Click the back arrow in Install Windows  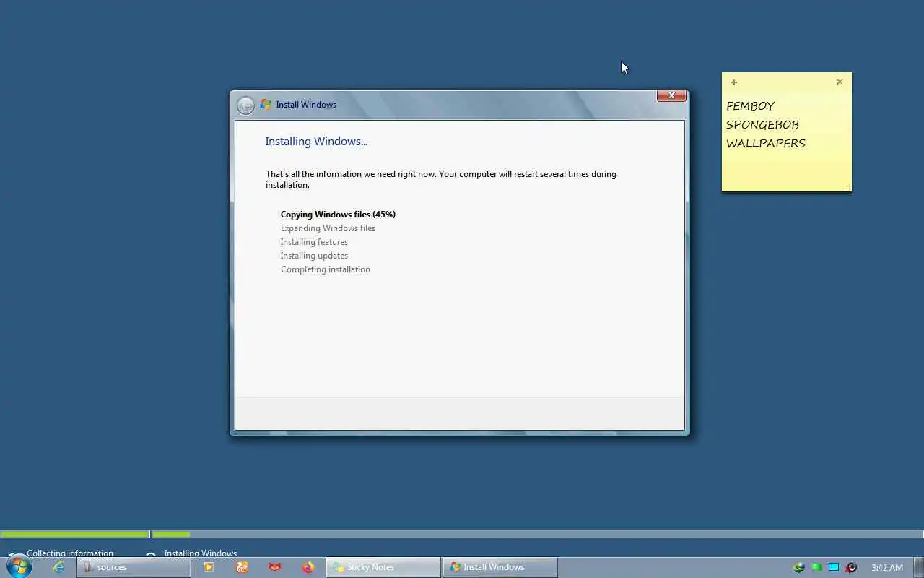point(245,105)
